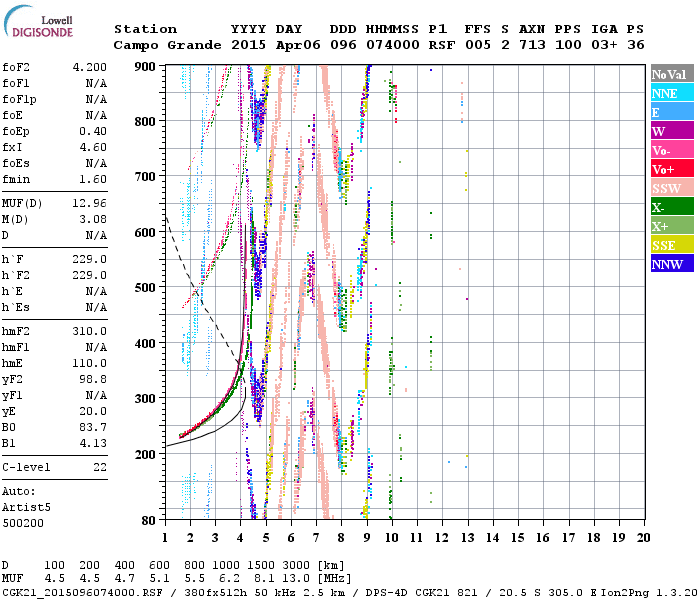Click the fxI value 4.60
Viewport: 700px width, 600px height.
(x=93, y=147)
